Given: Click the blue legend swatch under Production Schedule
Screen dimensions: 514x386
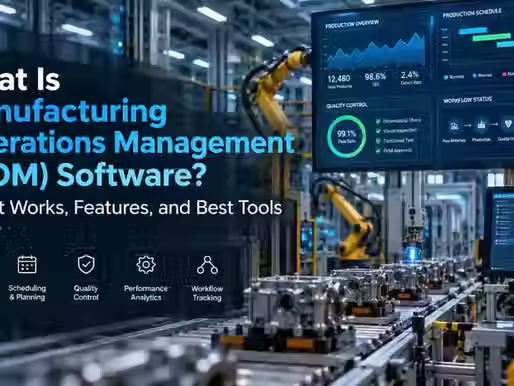Looking at the screenshot, I should point(475,76).
